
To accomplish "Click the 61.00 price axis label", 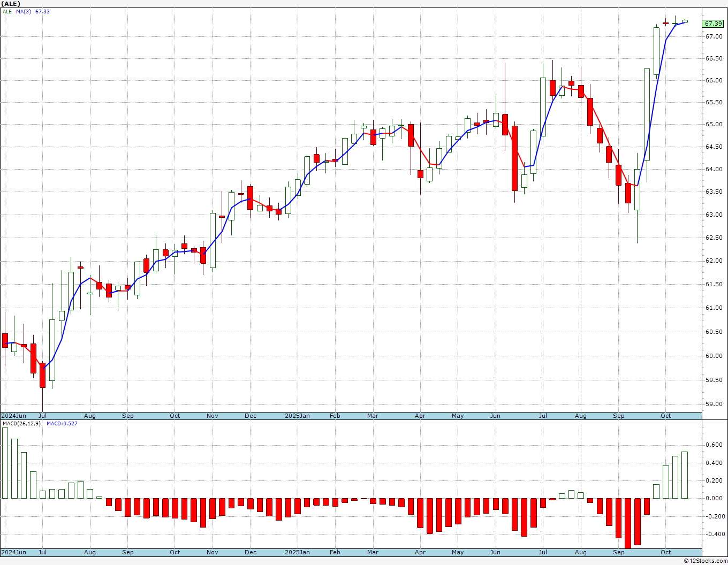I will (x=713, y=308).
